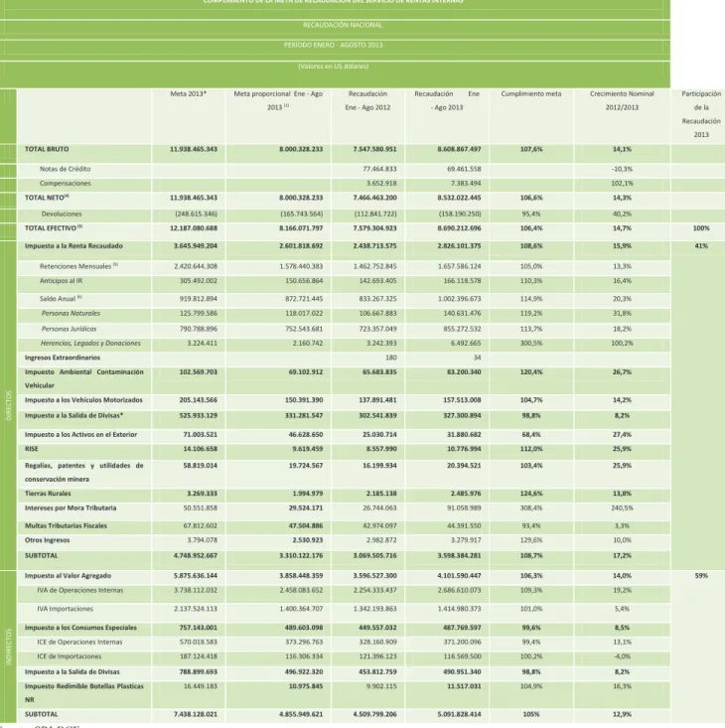725x728 pixels.
Task: Click 'IVA de Operaciones Internas' label
Action: pos(80,591)
